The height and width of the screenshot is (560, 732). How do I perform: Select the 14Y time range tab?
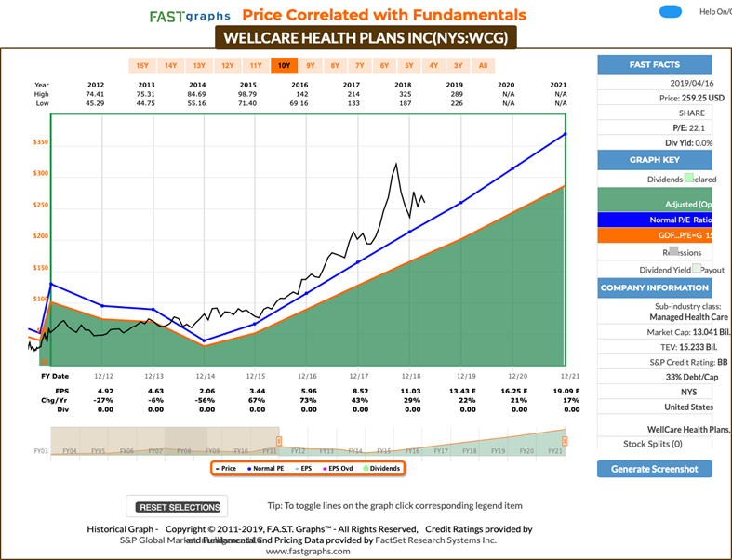click(x=171, y=65)
